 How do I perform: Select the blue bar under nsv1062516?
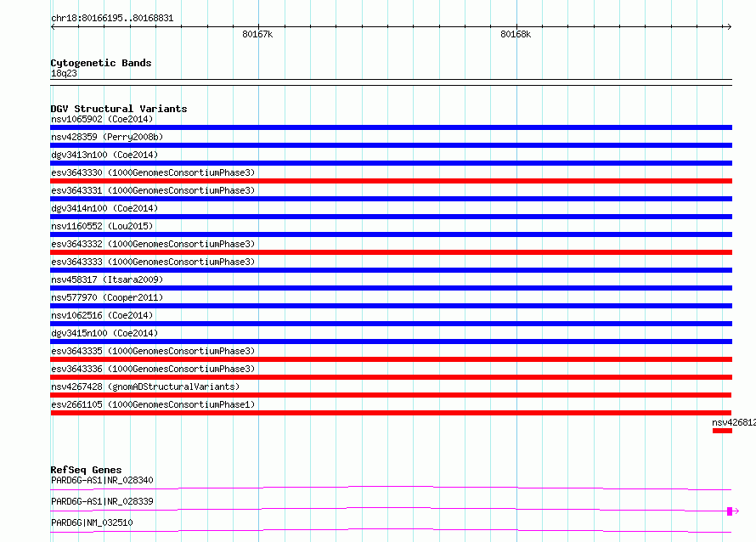tap(391, 324)
